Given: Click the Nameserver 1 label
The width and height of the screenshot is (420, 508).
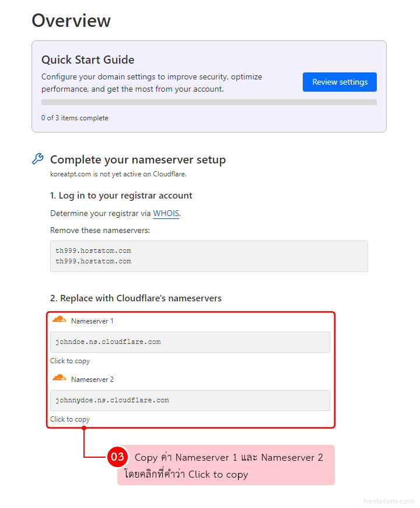Looking at the screenshot, I should pyautogui.click(x=92, y=321).
